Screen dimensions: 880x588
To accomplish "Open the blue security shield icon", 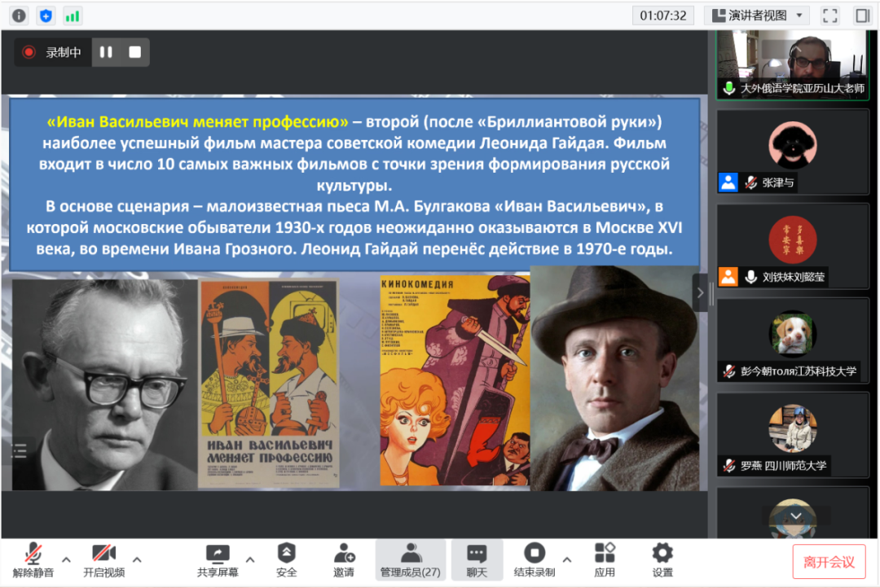I will click(x=46, y=15).
